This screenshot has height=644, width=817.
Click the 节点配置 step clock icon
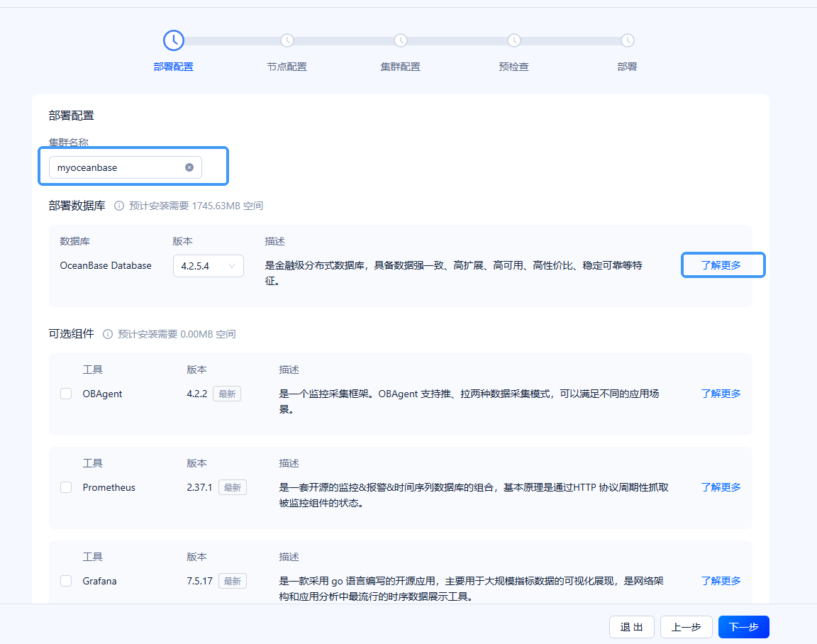click(x=287, y=40)
